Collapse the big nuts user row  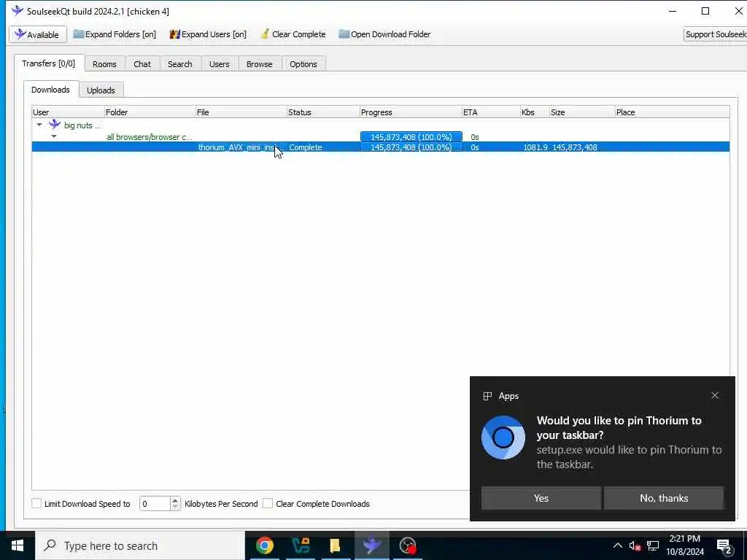click(39, 125)
